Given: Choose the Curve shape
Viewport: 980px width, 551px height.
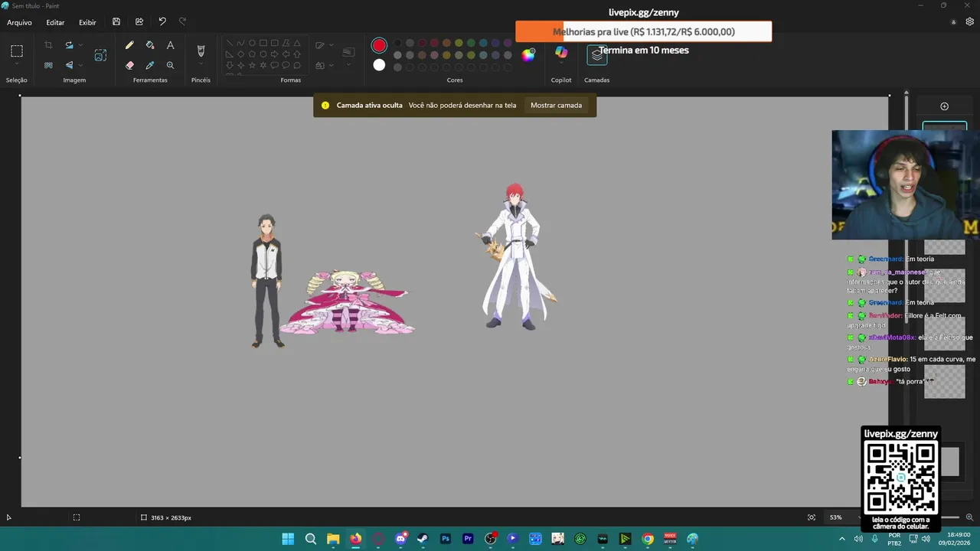Looking at the screenshot, I should [x=240, y=43].
